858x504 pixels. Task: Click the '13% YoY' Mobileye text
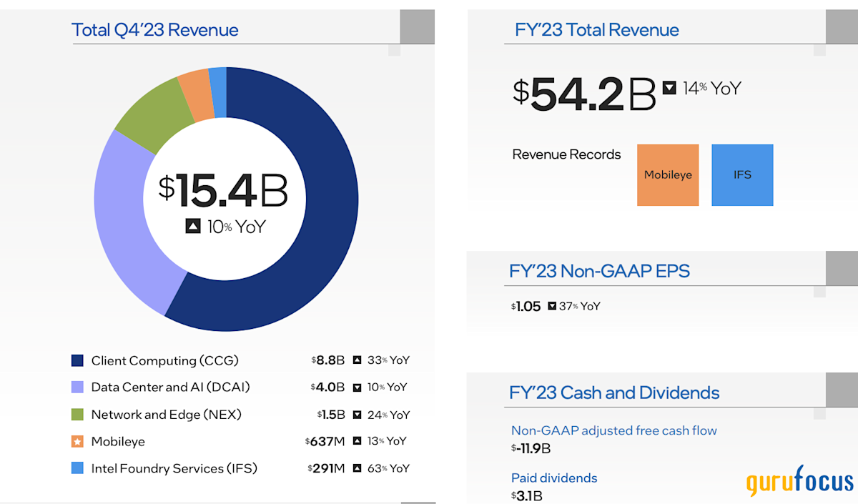pos(387,442)
